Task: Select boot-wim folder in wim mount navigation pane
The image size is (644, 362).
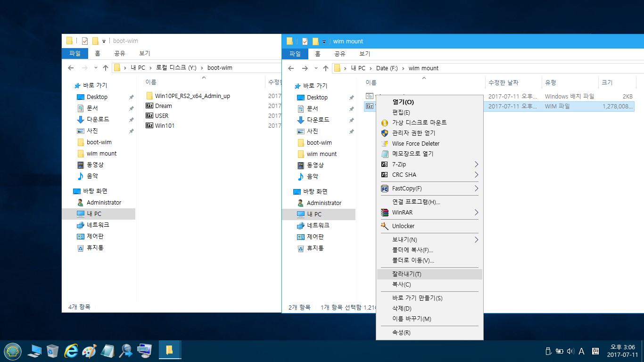Action: (x=319, y=142)
